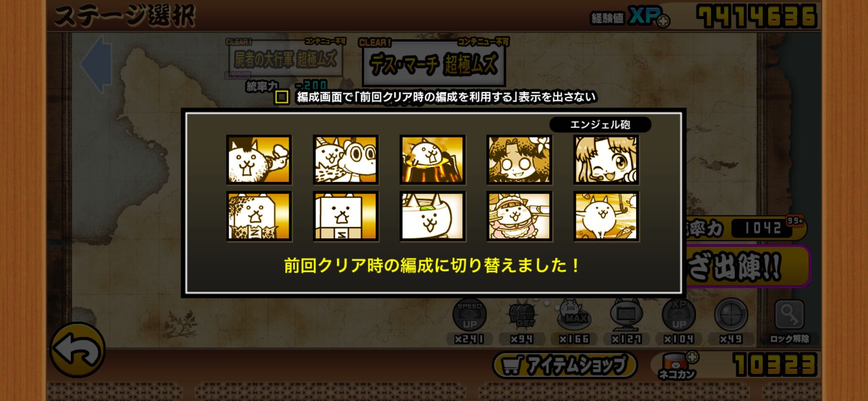Add ネコカン cat food with plus

(693, 357)
